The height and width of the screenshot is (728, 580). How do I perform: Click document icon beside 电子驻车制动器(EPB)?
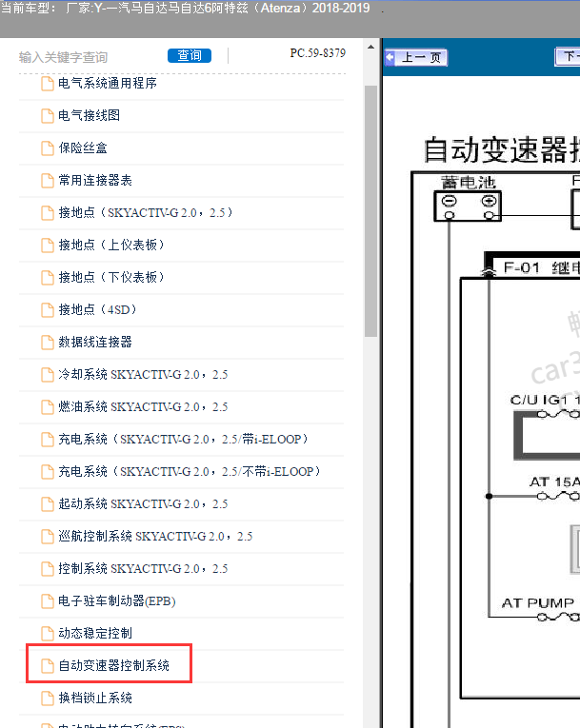click(x=48, y=601)
